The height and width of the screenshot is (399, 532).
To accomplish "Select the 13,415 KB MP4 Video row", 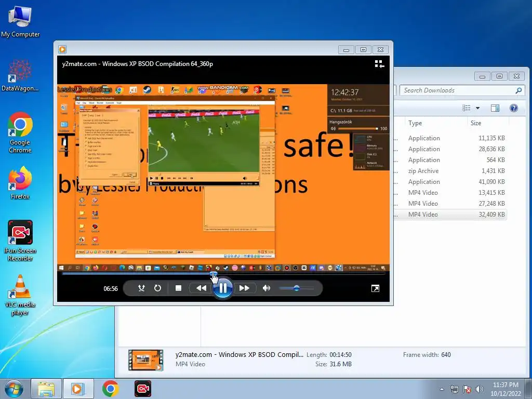I will [450, 193].
